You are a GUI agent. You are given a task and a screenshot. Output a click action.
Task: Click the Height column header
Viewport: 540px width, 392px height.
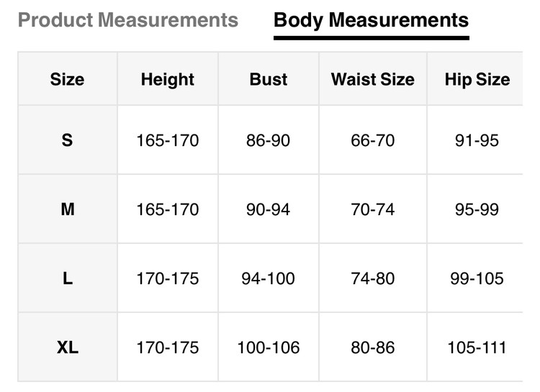168,80
